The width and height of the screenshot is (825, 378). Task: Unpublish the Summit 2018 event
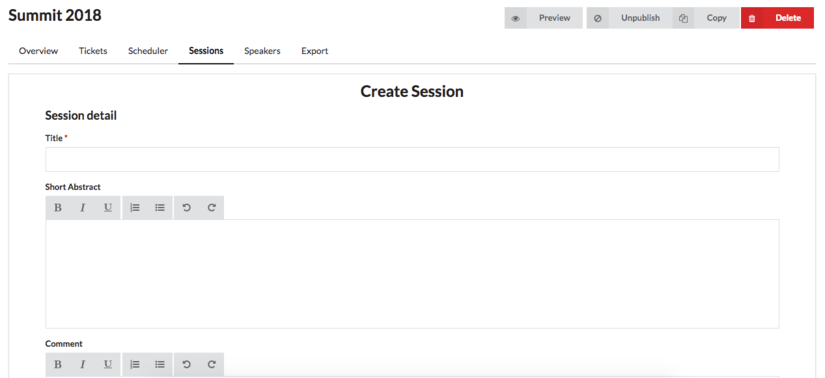coord(629,18)
